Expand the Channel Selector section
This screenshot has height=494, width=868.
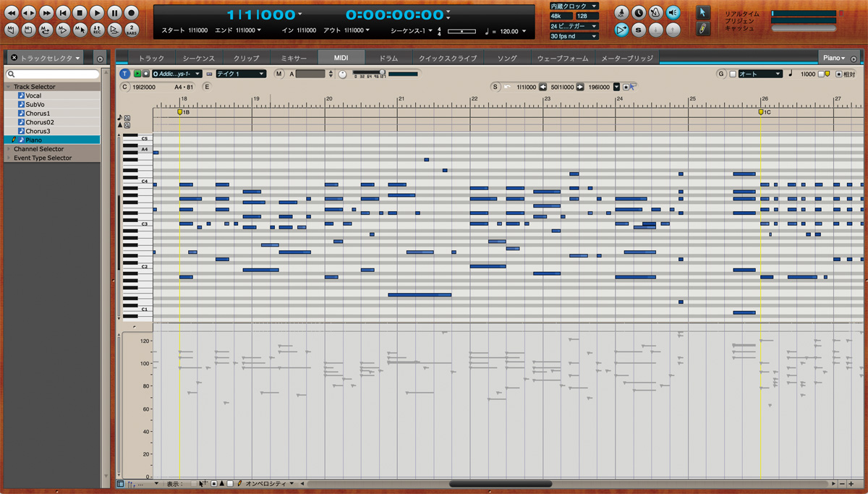8,149
